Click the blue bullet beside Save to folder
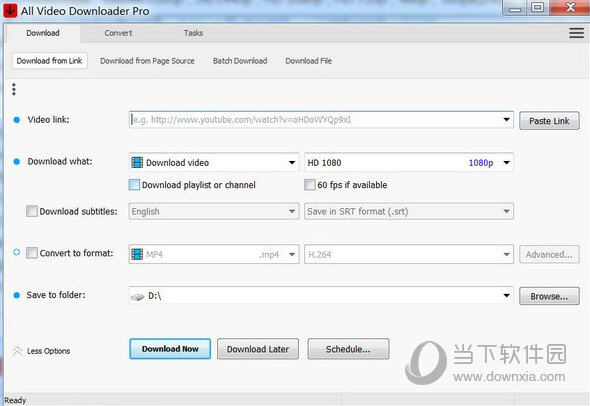 (x=17, y=295)
